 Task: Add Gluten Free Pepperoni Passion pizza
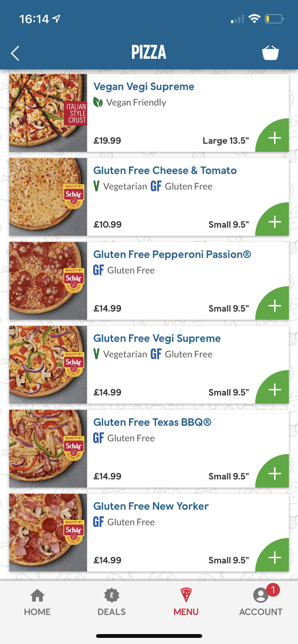pyautogui.click(x=275, y=306)
